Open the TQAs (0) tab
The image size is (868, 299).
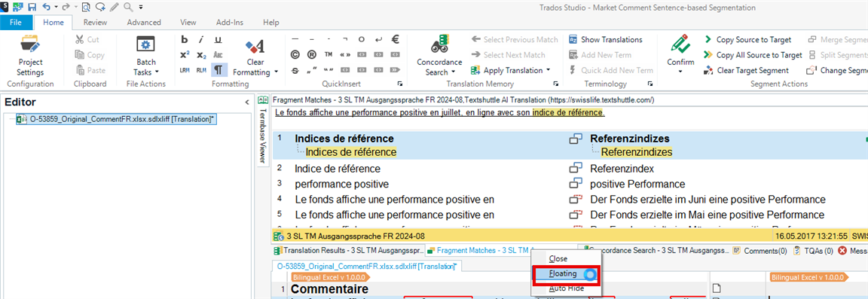point(813,250)
